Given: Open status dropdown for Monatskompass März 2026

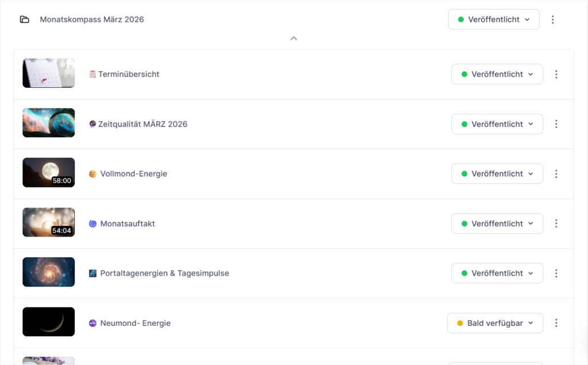Looking at the screenshot, I should 493,20.
